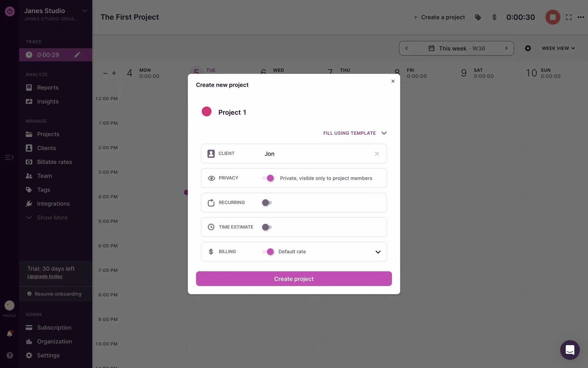Enable the Recurring toggle
Viewport: 588px width, 368px height.
point(267,203)
